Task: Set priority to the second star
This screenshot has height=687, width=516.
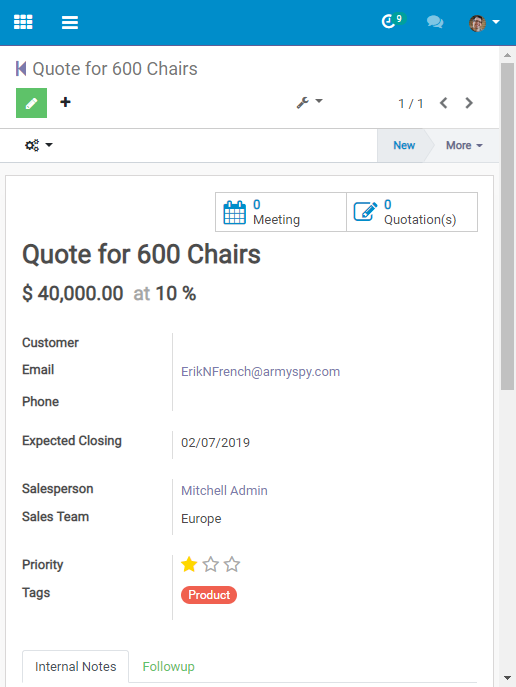Action: 211,564
